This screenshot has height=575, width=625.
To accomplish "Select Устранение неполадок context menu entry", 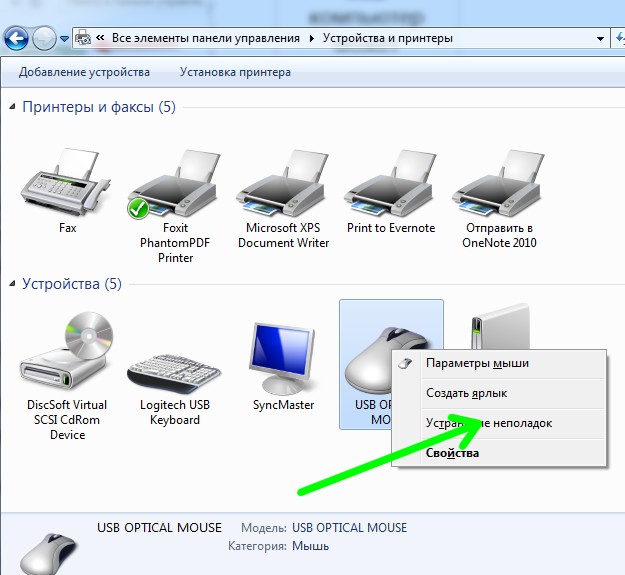I will (x=489, y=423).
